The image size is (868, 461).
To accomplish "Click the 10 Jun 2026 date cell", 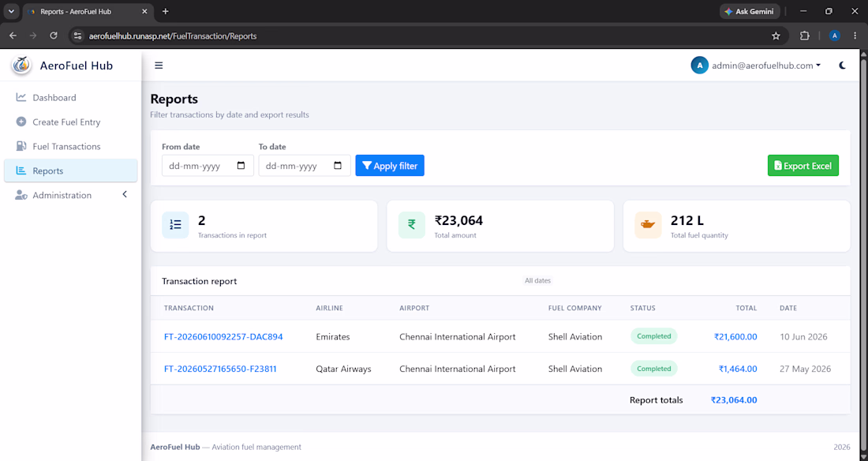I will pyautogui.click(x=804, y=337).
